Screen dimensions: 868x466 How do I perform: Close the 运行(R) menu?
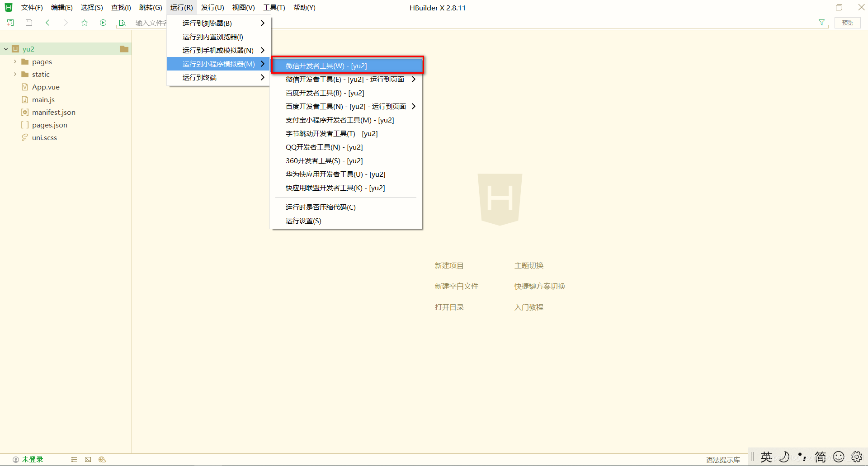point(182,8)
